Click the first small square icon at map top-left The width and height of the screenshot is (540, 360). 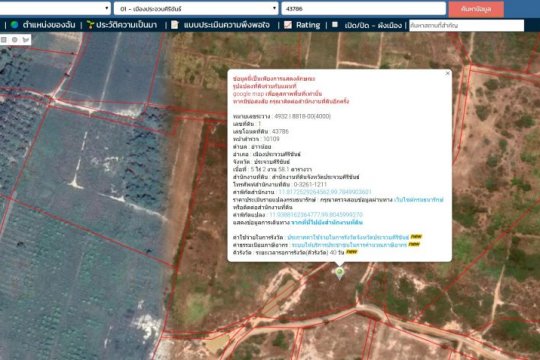pyautogui.click(x=4, y=40)
